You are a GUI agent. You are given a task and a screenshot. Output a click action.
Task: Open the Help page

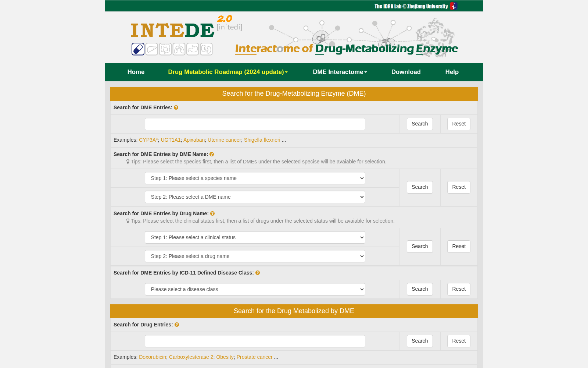[x=452, y=72]
